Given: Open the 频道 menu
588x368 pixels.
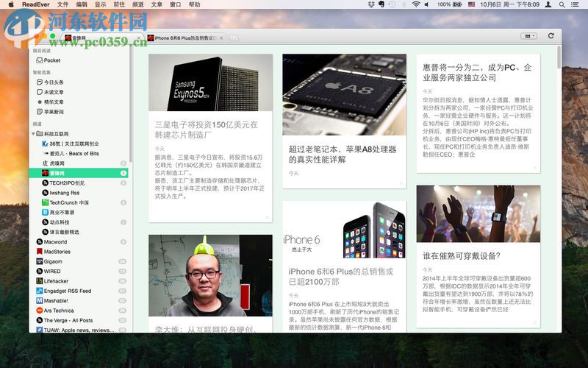Looking at the screenshot, I should pyautogui.click(x=138, y=4).
